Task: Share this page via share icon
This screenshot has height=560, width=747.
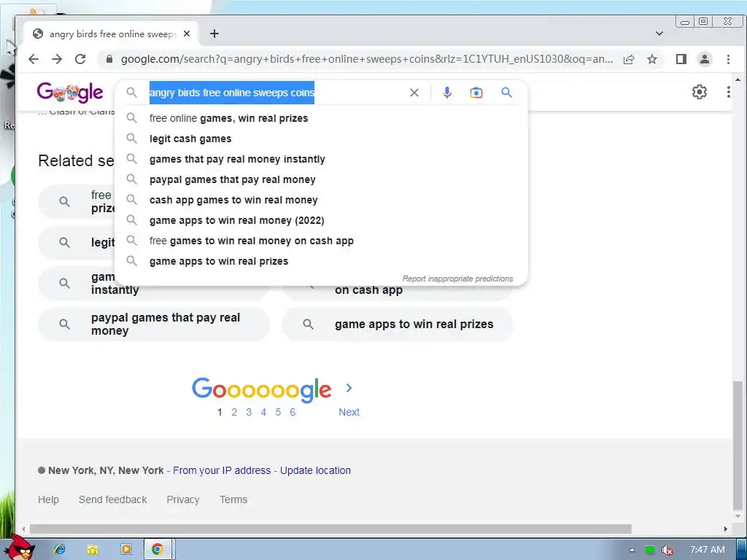Action: (x=629, y=59)
